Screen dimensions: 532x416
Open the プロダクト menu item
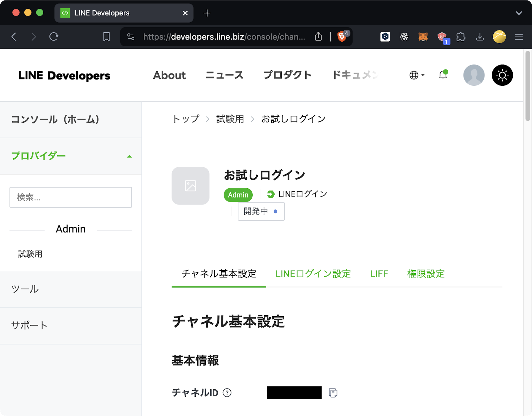tap(288, 75)
